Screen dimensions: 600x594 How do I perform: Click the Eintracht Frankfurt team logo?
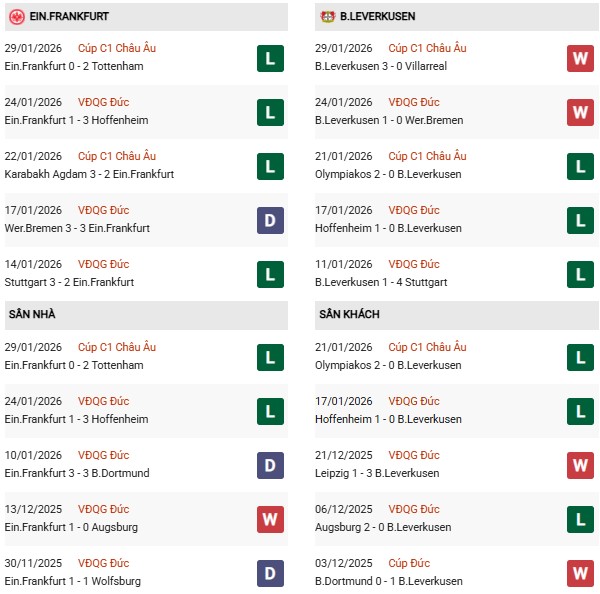17,17
